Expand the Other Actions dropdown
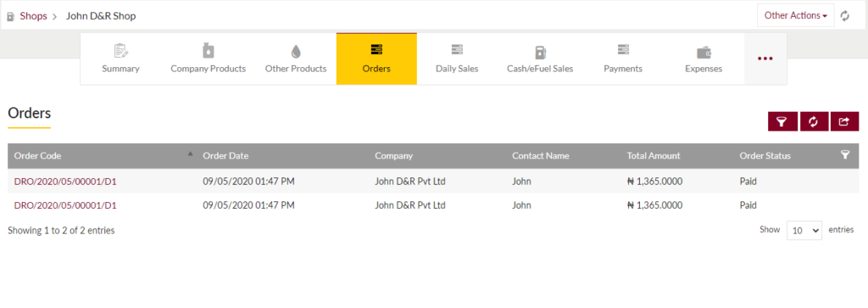This screenshot has height=308, width=868. pos(795,15)
